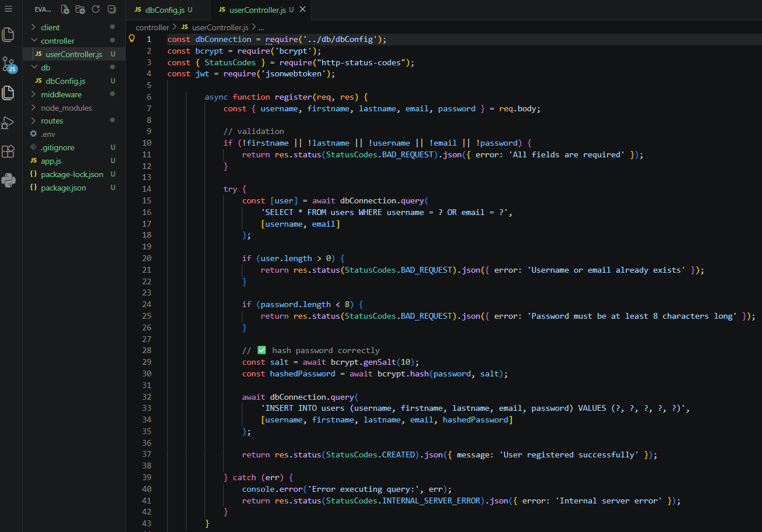
Task: Click line number 14 in gutter
Action: (x=147, y=189)
